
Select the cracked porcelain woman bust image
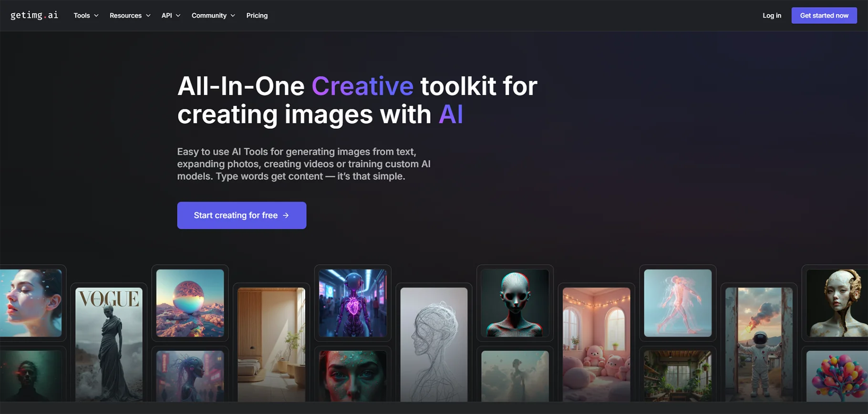(x=837, y=303)
